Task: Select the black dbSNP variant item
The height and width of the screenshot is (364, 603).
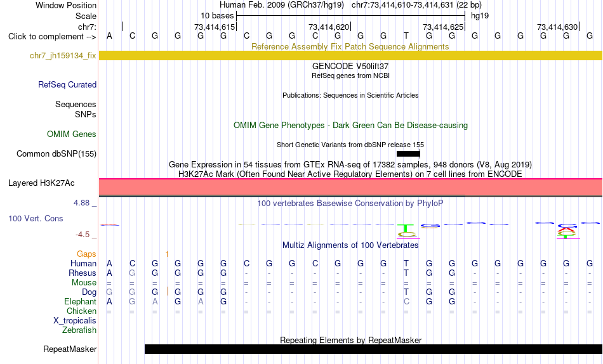Action: (408, 153)
